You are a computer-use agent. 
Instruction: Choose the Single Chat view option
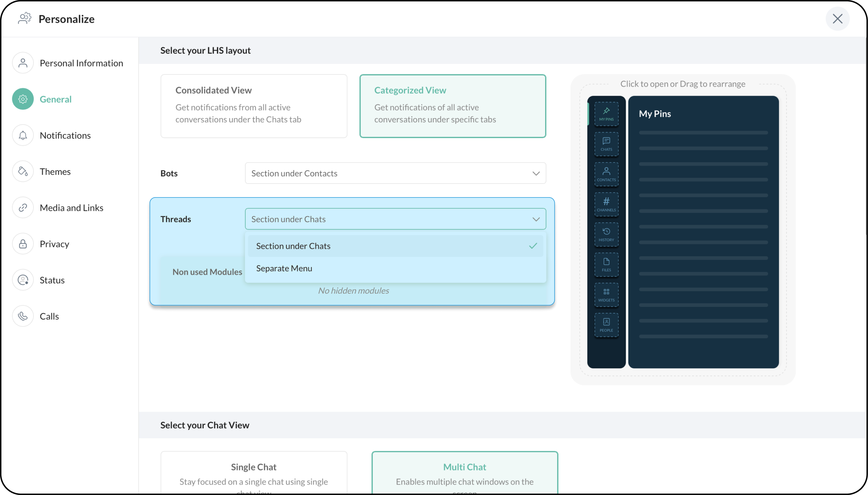254,473
